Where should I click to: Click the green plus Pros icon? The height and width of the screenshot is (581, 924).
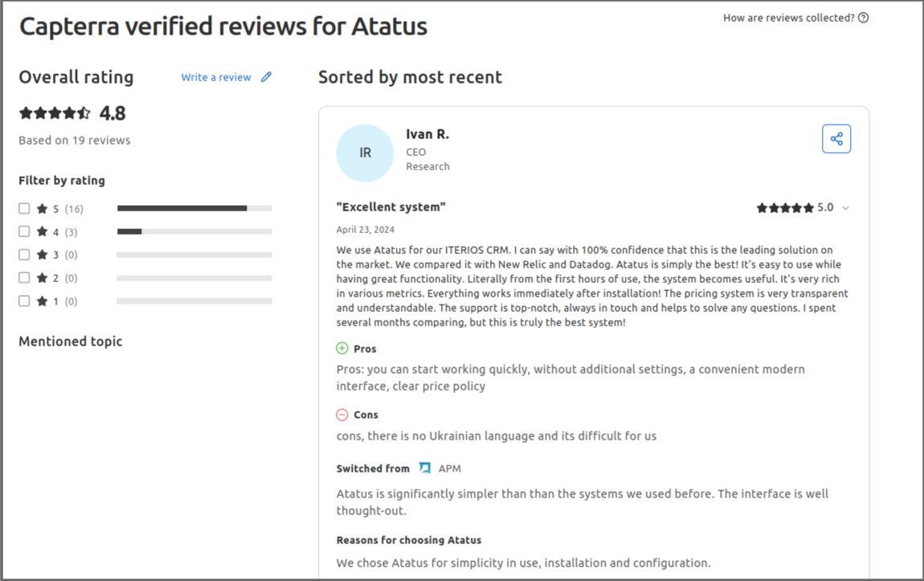pos(342,349)
